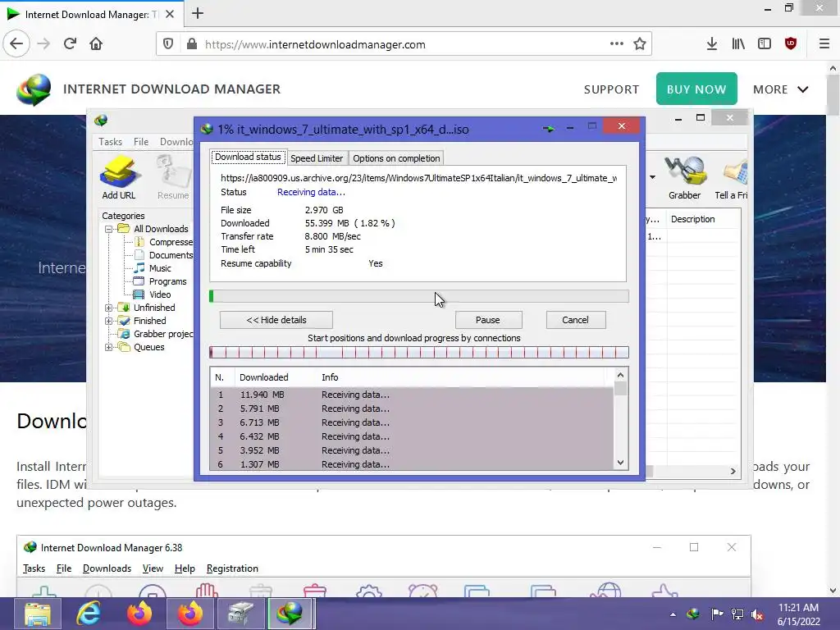Open Firefox downloads arrow icon

tap(711, 44)
